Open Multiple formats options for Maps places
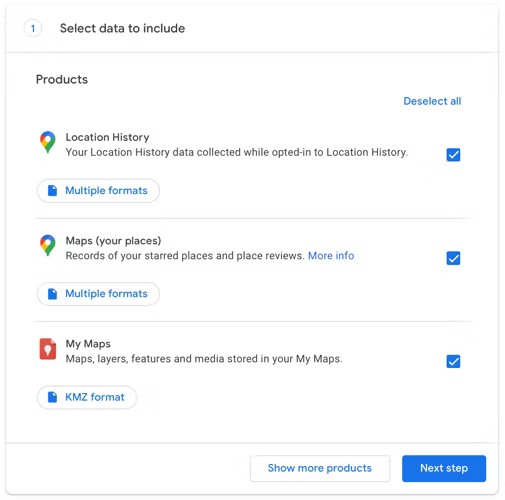Screen dimensions: 505x500 (98, 294)
